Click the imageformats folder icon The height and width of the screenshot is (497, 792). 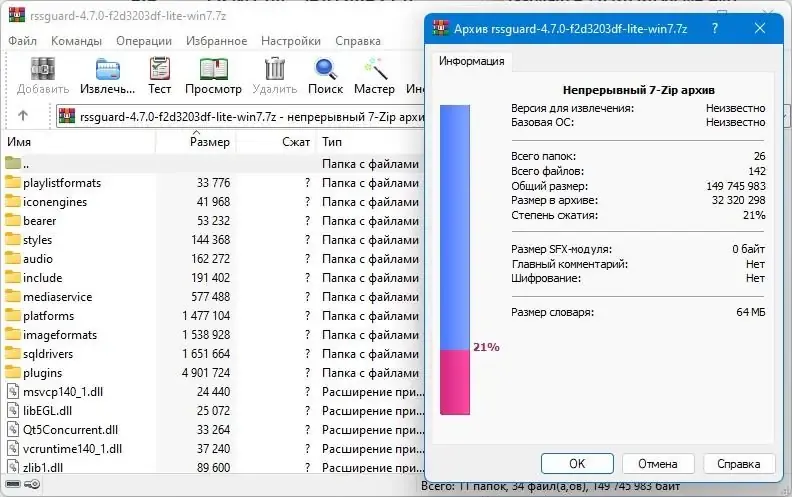click(x=13, y=334)
